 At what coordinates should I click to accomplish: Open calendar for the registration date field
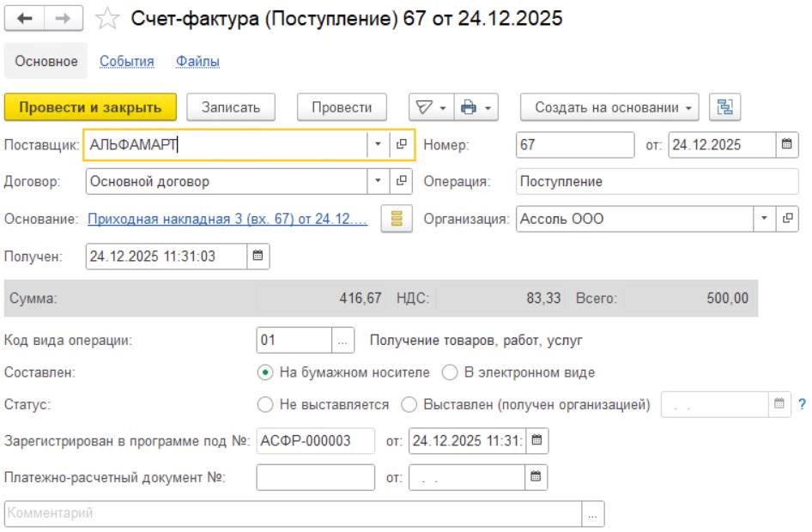coord(536,440)
